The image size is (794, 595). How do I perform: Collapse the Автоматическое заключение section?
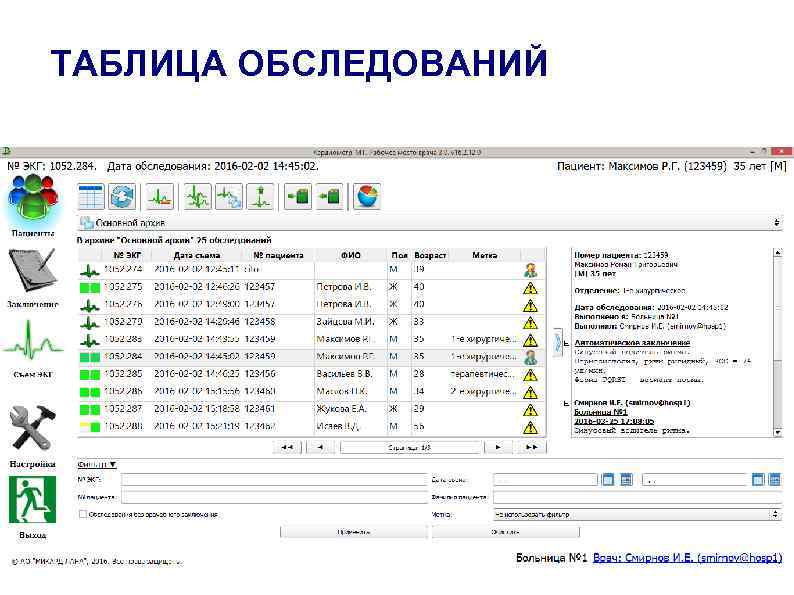click(x=566, y=344)
